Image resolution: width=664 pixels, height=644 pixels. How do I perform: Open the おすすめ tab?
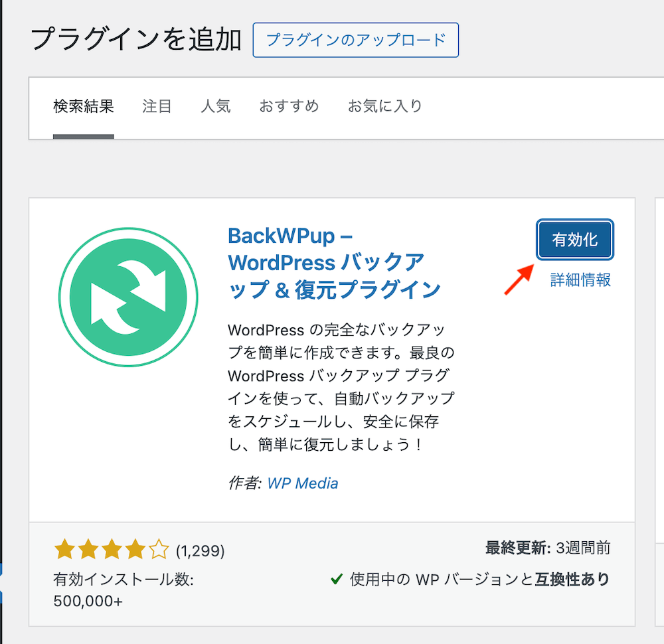289,106
